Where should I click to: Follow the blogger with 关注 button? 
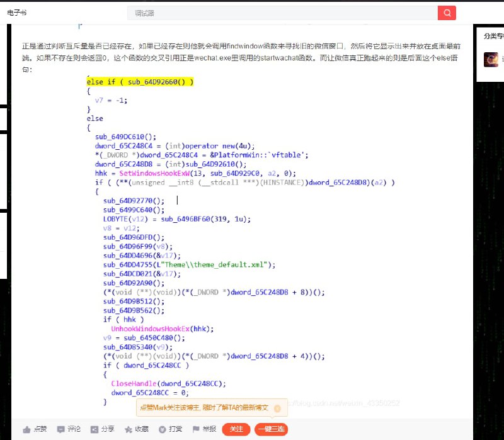[x=236, y=429]
